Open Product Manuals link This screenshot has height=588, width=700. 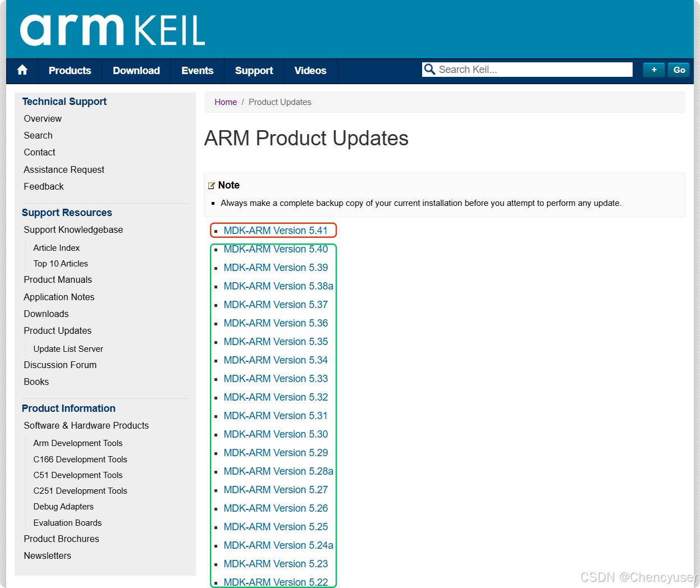pos(58,280)
